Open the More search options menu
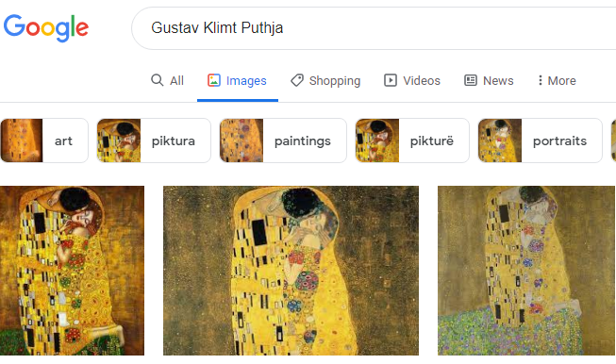The height and width of the screenshot is (364, 616). click(x=557, y=80)
